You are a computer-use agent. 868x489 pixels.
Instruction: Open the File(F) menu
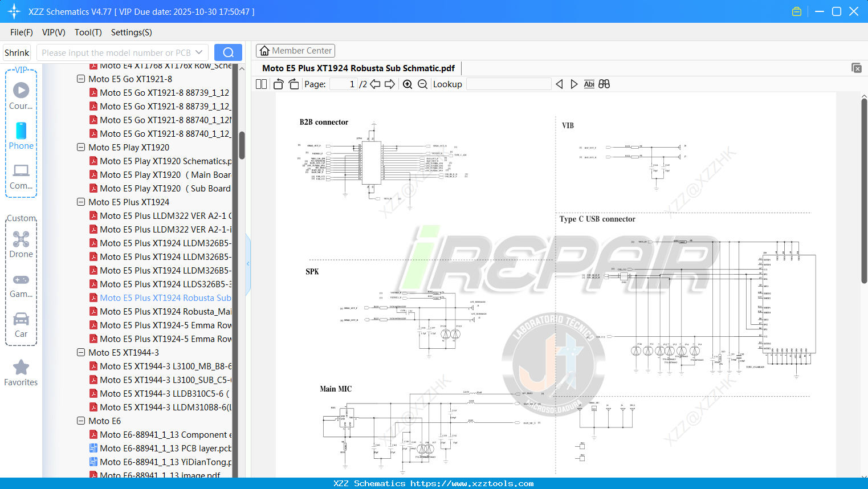tap(22, 32)
